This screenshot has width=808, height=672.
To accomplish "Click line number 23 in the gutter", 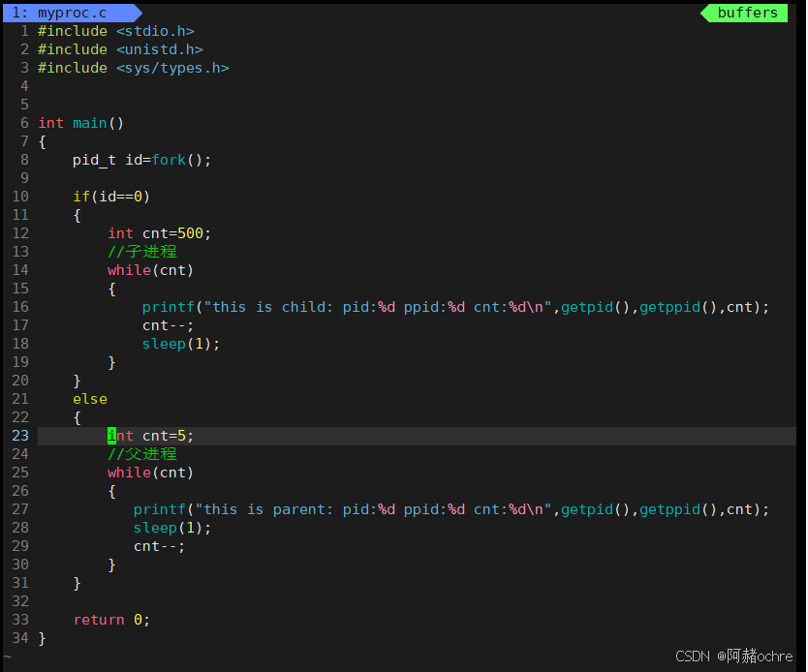I will (20, 436).
